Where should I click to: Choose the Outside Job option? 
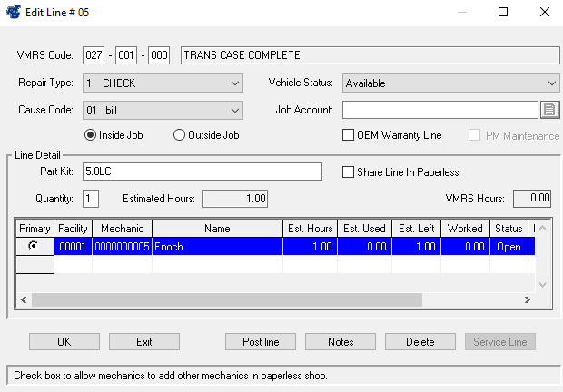tap(180, 135)
